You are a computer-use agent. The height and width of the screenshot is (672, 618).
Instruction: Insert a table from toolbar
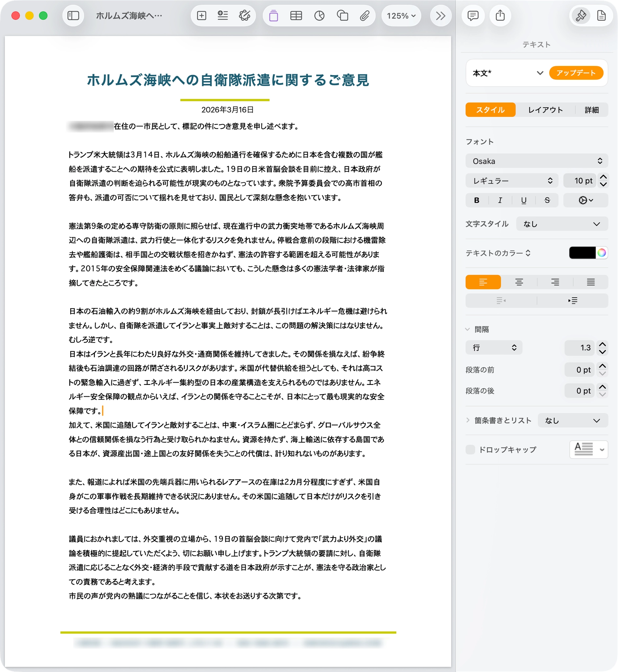(296, 16)
